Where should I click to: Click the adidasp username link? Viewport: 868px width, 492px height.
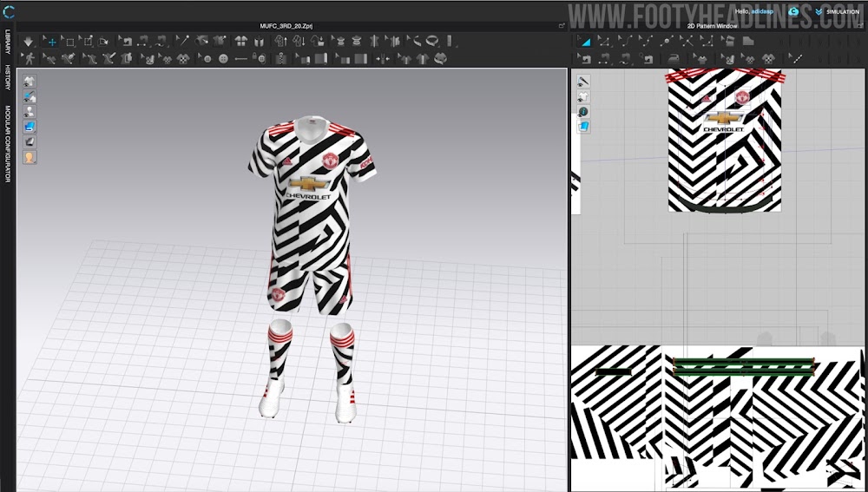pyautogui.click(x=762, y=11)
